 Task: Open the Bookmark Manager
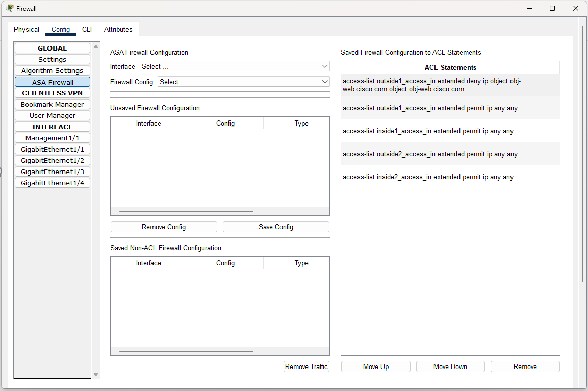tap(52, 104)
